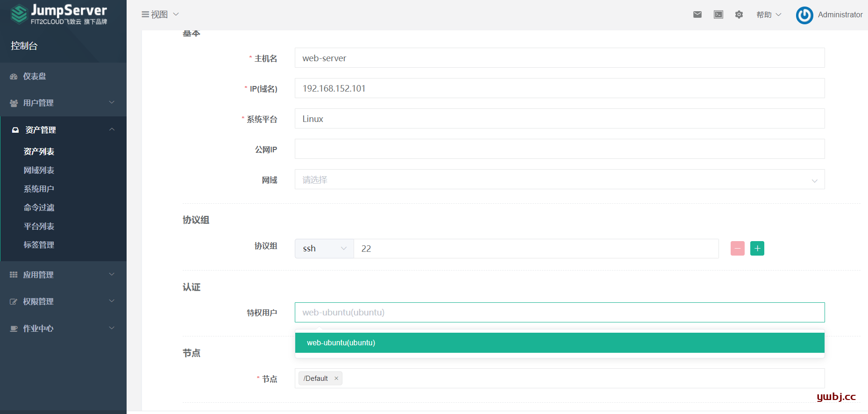Viewport: 868px width, 414px height.
Task: Click 权限管理 menu label
Action: pos(38,301)
